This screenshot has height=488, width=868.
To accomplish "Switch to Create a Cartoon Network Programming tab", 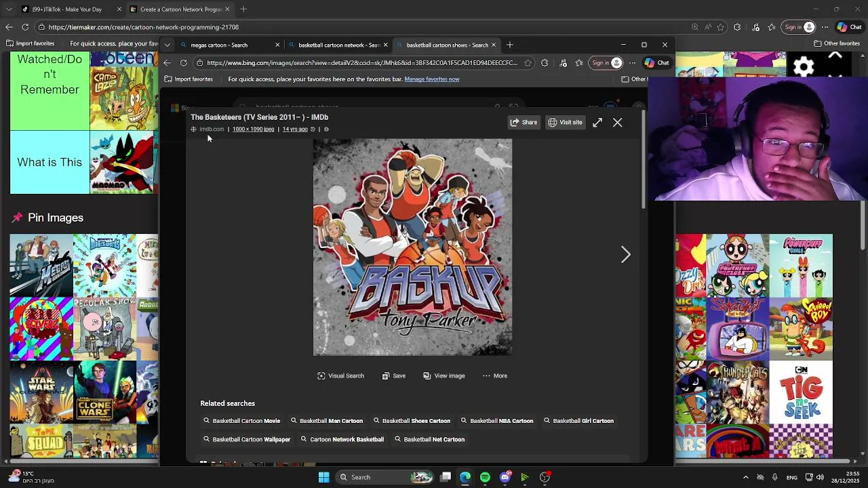I will pyautogui.click(x=180, y=9).
